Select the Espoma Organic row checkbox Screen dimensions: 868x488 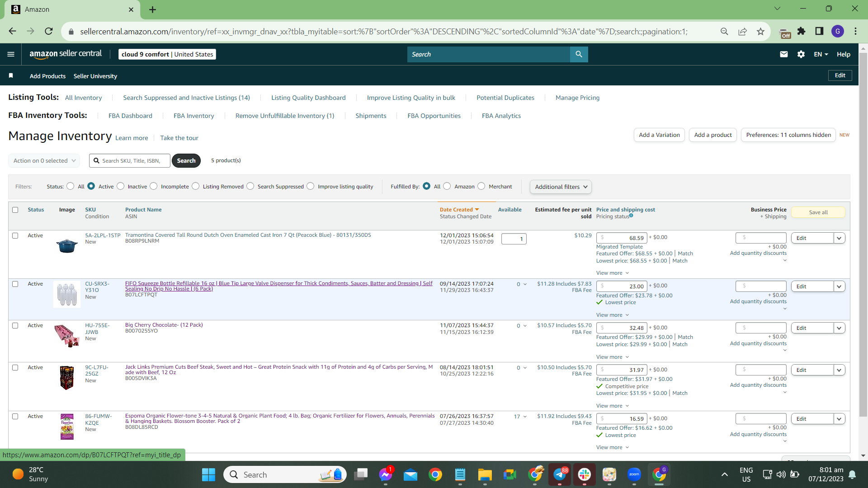(x=15, y=416)
